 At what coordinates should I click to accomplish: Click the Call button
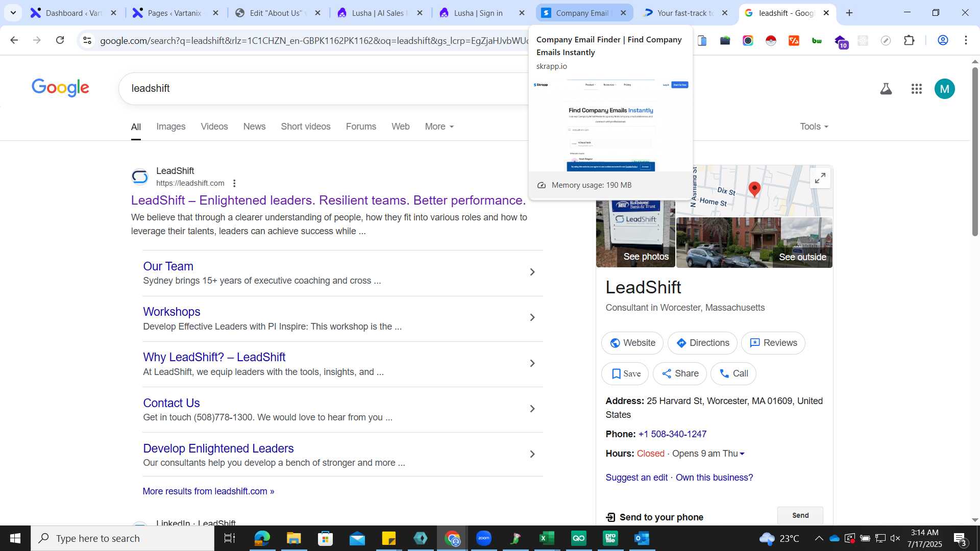733,373
